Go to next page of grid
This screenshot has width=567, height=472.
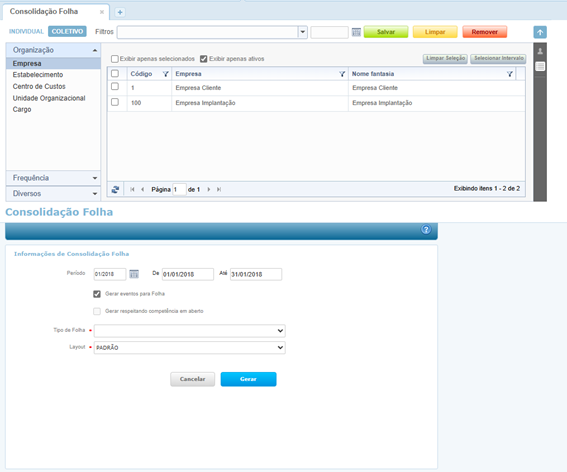(x=209, y=189)
